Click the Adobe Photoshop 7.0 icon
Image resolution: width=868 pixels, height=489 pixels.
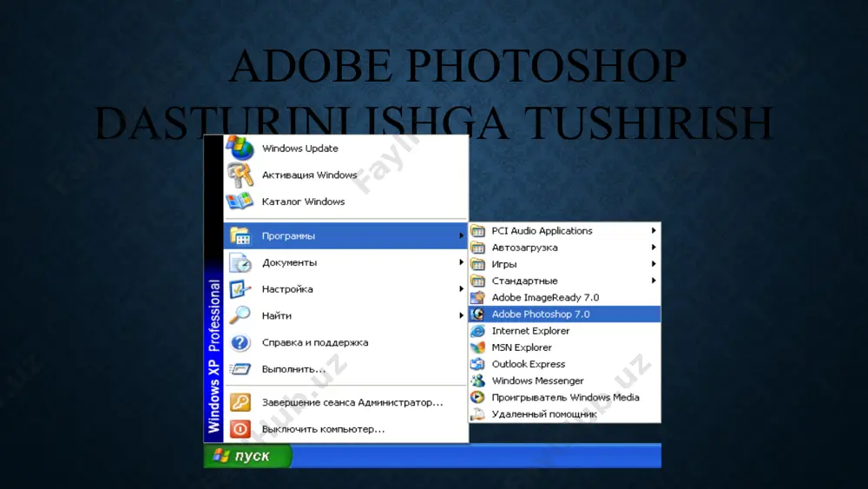[x=477, y=314]
